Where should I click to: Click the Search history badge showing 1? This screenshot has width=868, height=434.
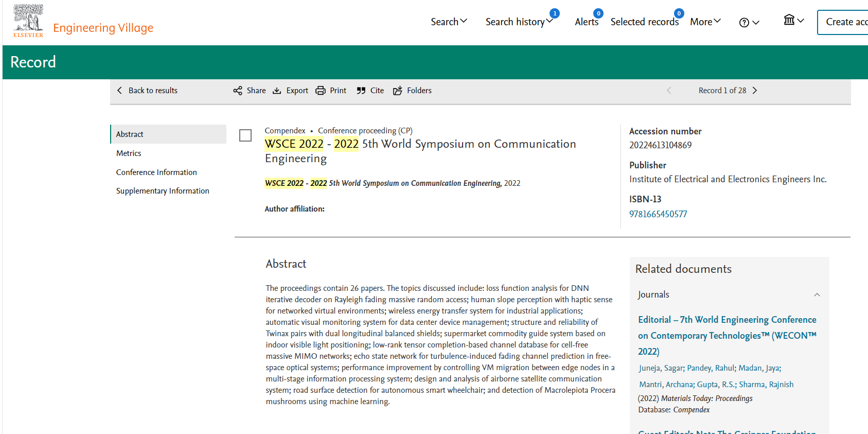click(x=555, y=13)
